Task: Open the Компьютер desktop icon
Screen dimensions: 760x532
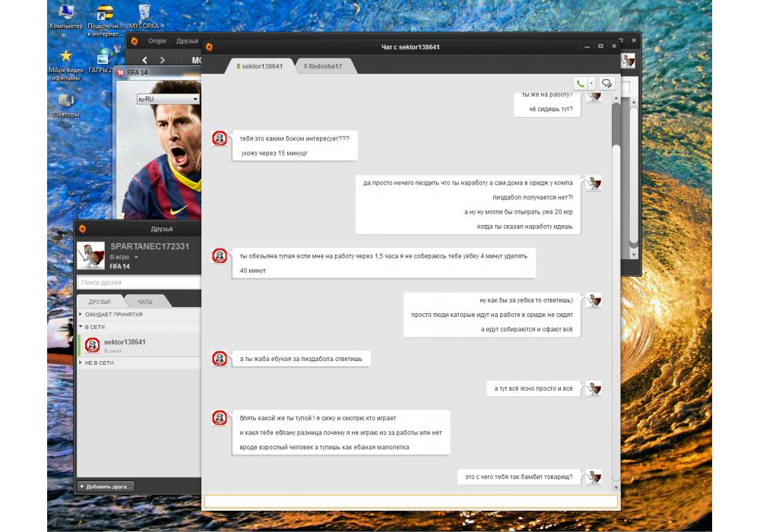Action: [x=66, y=14]
